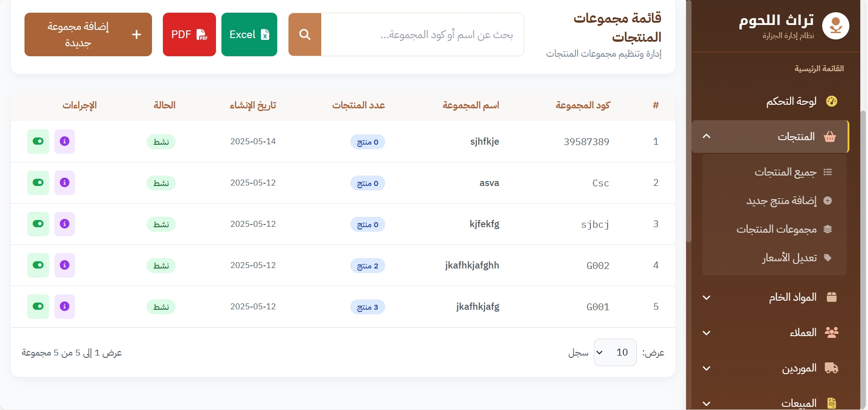Click info icon for group G001

[x=64, y=307]
